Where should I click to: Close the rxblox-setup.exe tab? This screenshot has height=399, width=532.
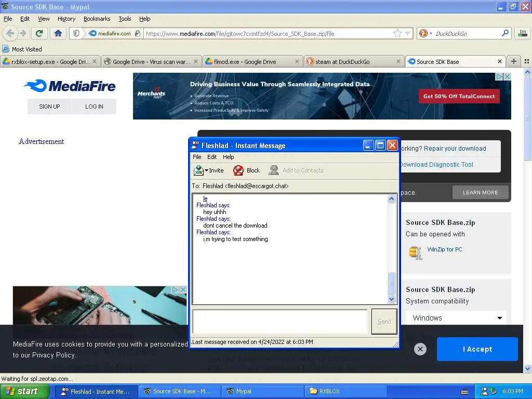pos(95,61)
